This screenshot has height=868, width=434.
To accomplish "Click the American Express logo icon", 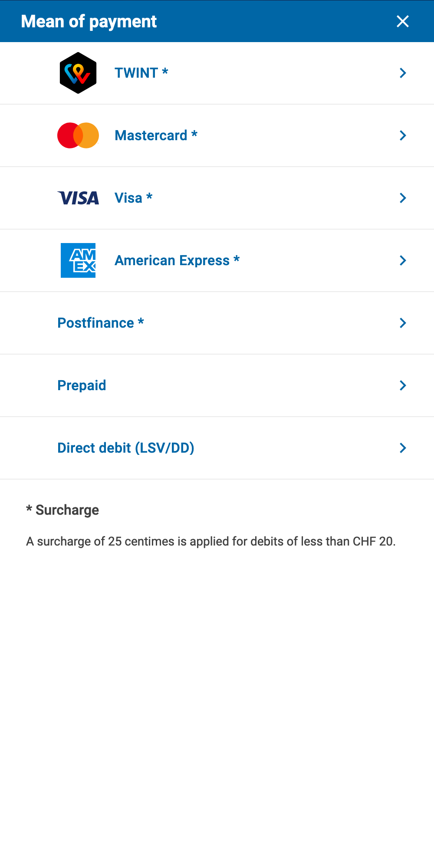I will (78, 260).
